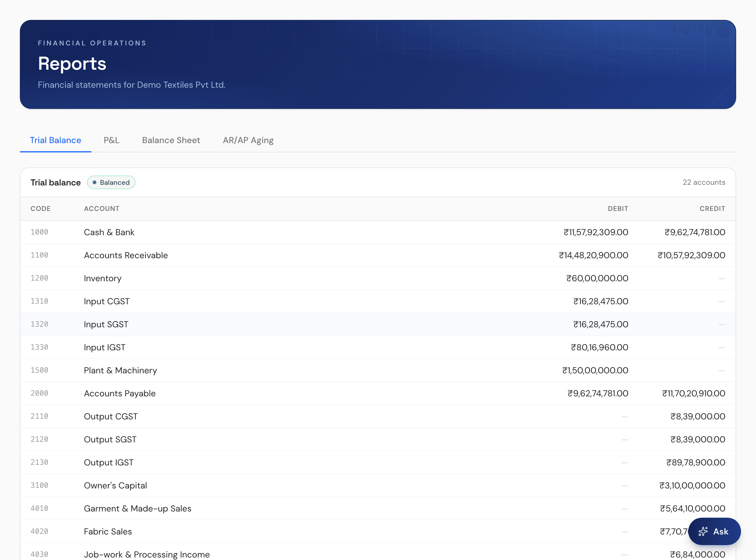Click the Input SGST account name
Image resolution: width=756 pixels, height=560 pixels.
click(x=106, y=324)
